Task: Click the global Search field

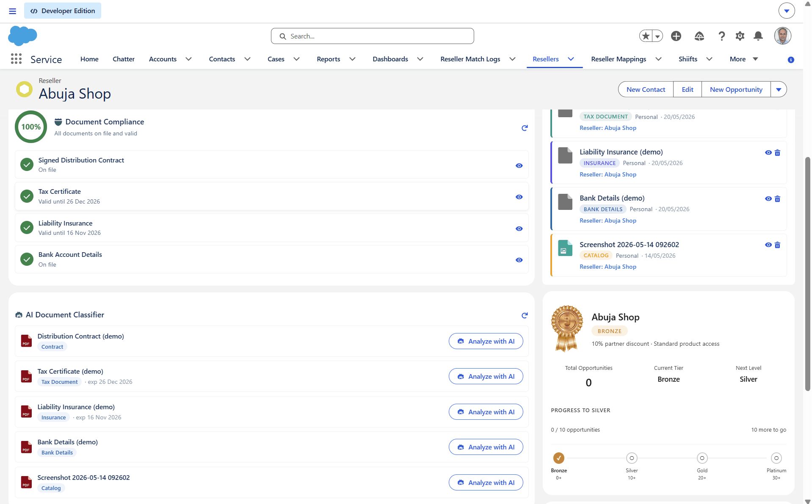Action: tap(373, 36)
